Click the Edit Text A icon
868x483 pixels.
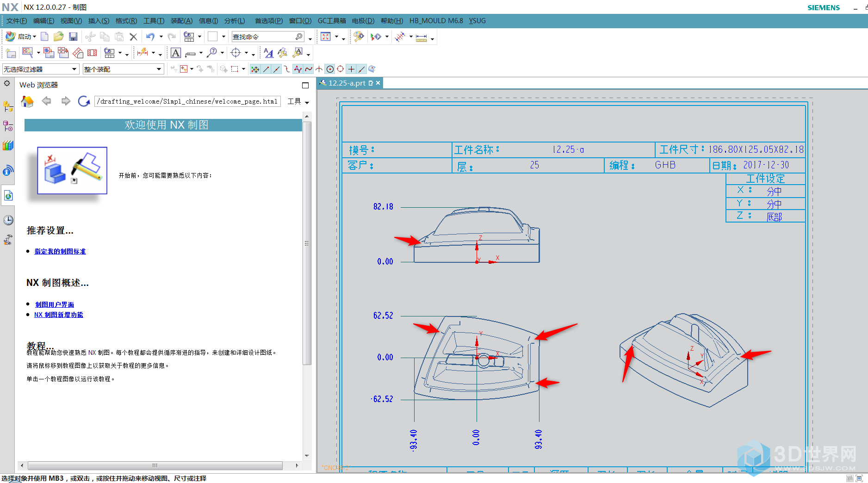pyautogui.click(x=269, y=53)
